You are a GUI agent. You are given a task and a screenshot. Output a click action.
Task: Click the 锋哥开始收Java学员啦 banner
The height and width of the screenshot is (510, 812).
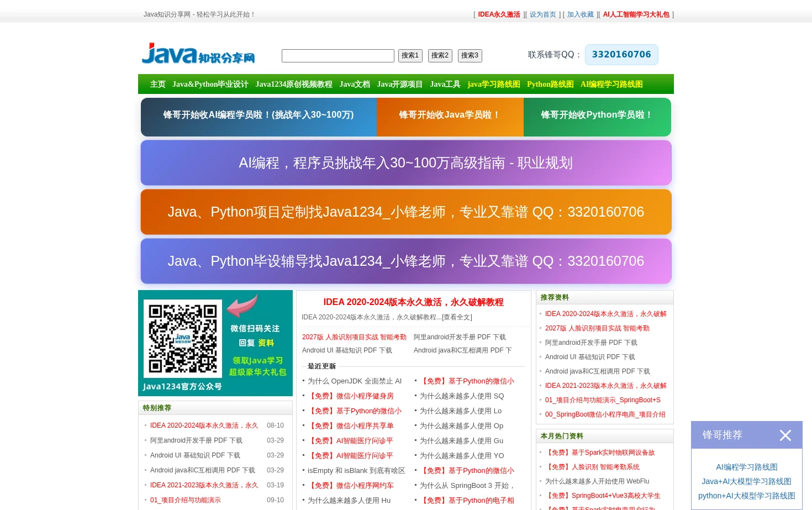(x=450, y=117)
